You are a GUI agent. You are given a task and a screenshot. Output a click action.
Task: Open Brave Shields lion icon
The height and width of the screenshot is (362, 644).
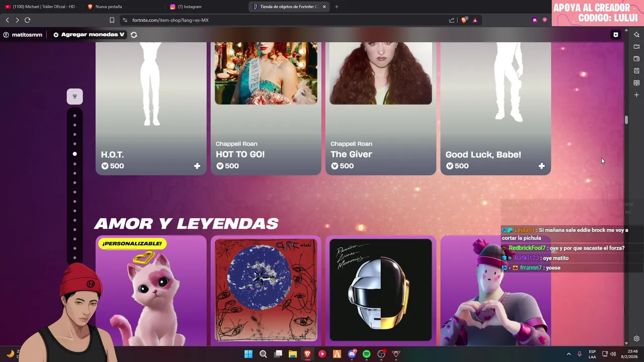(464, 20)
